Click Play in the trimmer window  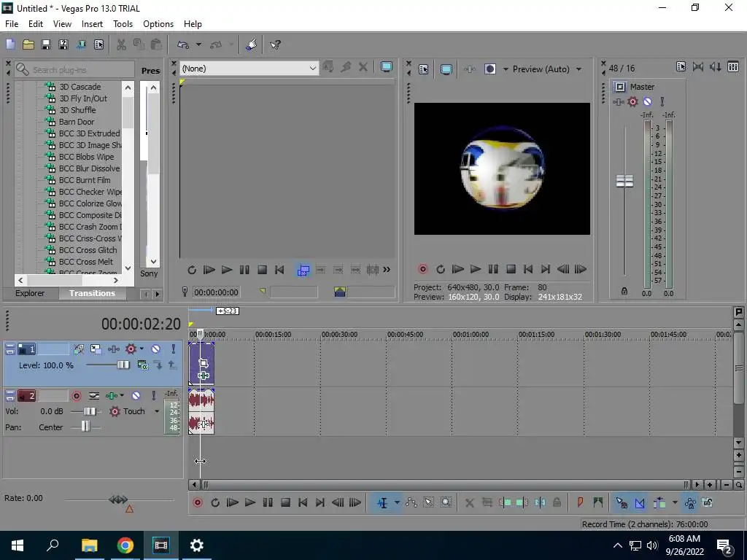(227, 270)
